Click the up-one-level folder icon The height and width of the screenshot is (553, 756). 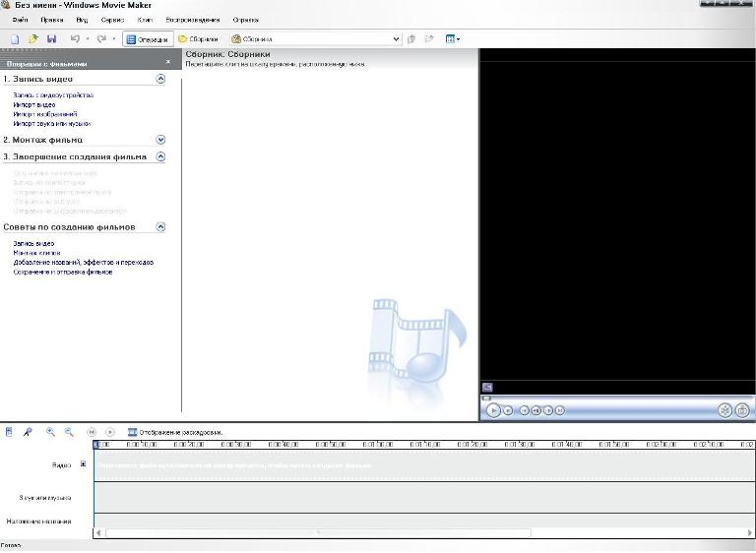point(411,39)
